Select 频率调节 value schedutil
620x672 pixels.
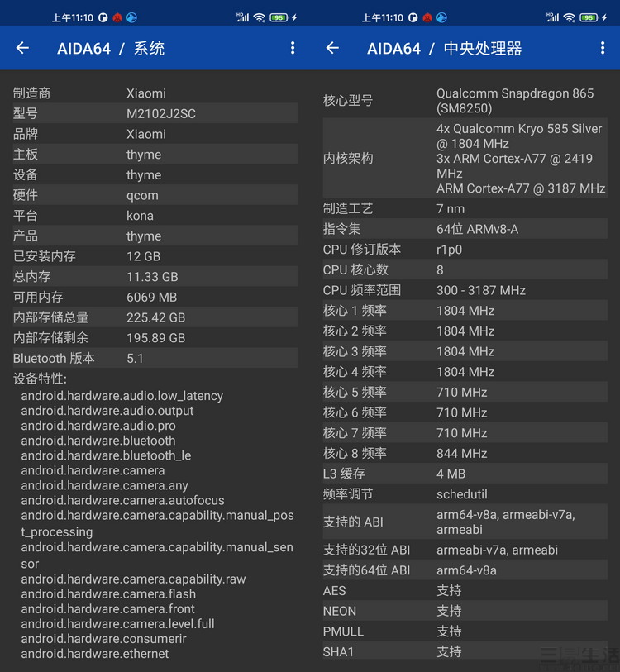click(x=462, y=494)
